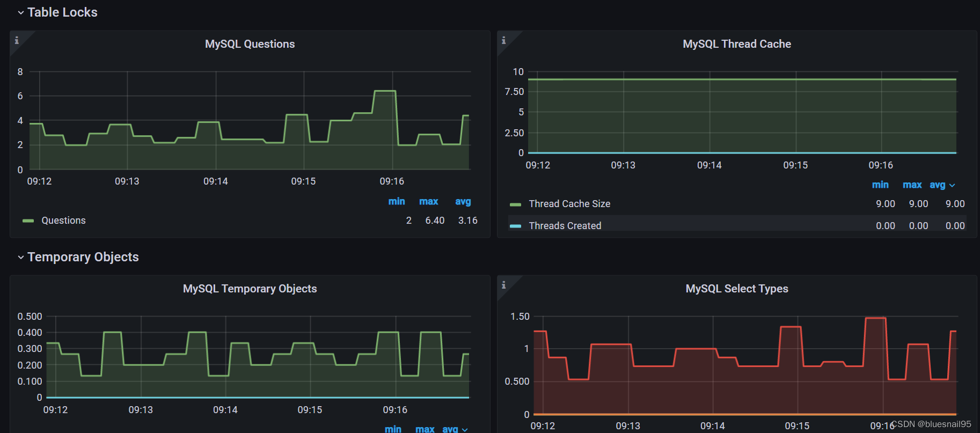980x433 pixels.
Task: Open info icon on MySQL Thread Cache panel
Action: click(503, 40)
